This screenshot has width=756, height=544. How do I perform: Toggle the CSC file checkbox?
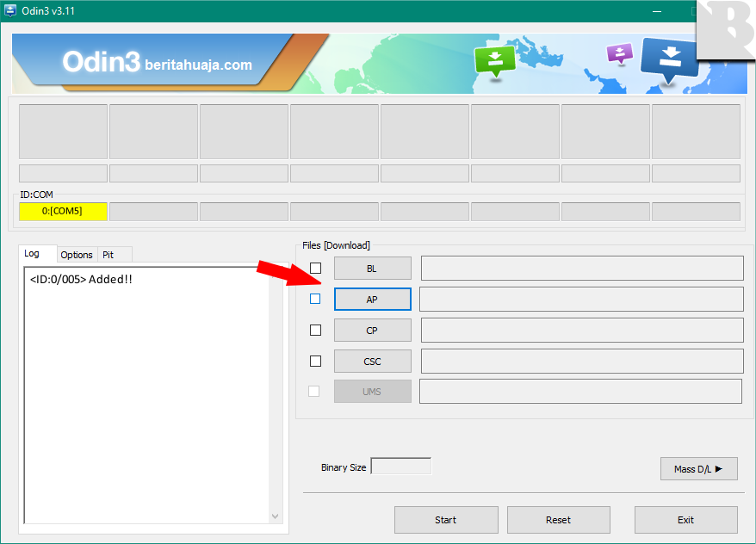pos(315,361)
